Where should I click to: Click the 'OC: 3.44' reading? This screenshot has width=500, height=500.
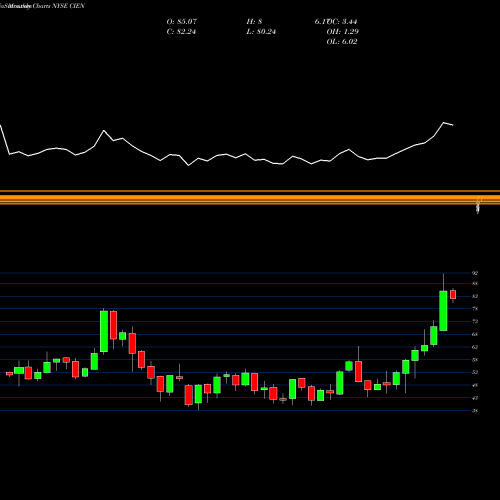(x=342, y=22)
